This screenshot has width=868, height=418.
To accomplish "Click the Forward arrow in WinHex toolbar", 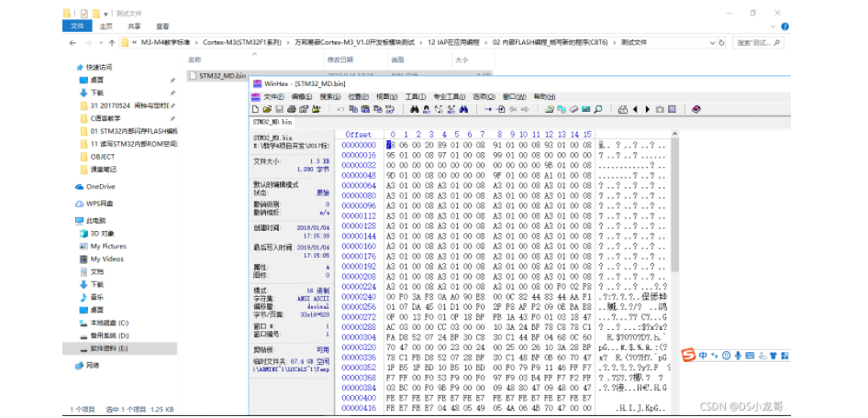I will click(x=525, y=109).
